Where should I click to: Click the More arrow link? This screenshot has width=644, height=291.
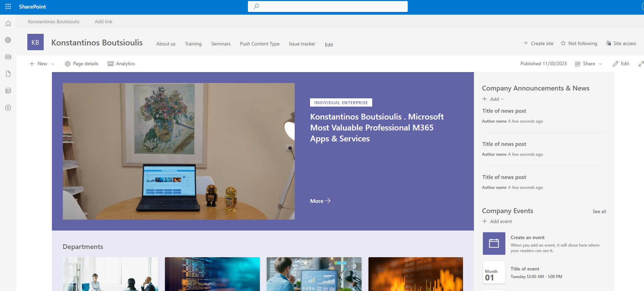[x=320, y=201]
